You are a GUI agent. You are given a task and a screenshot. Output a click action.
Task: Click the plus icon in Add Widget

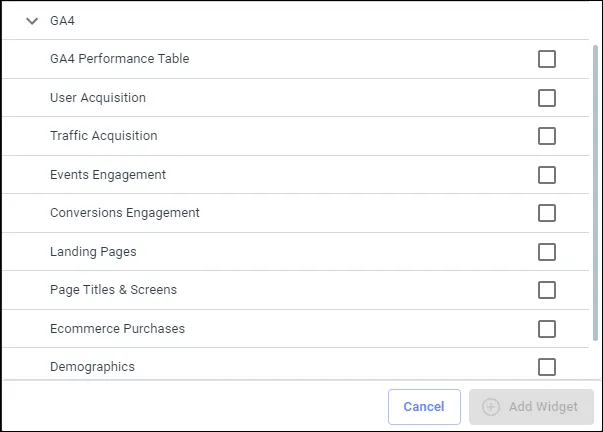[491, 407]
